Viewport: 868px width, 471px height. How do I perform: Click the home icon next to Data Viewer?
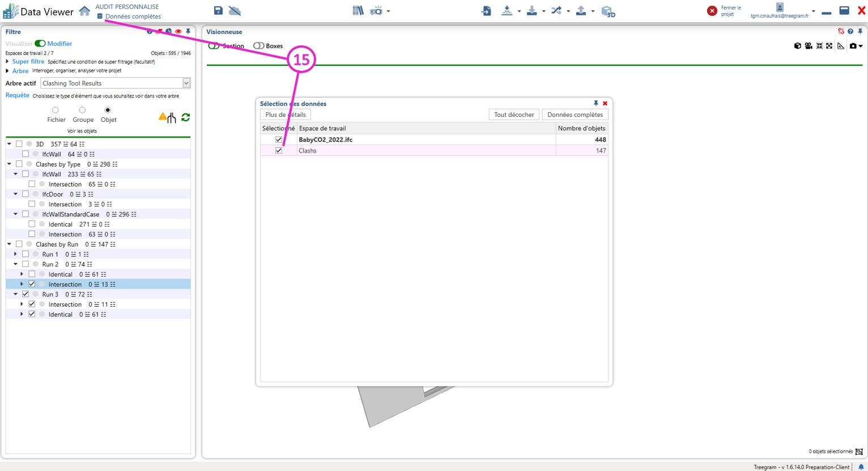pos(84,11)
